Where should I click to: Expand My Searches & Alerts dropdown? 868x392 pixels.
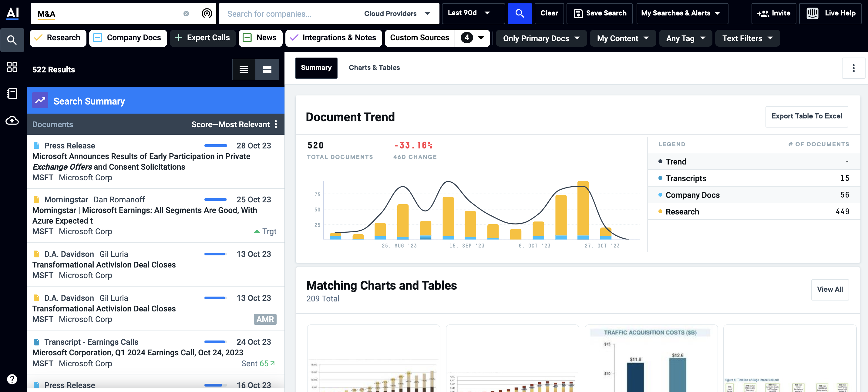(x=682, y=13)
